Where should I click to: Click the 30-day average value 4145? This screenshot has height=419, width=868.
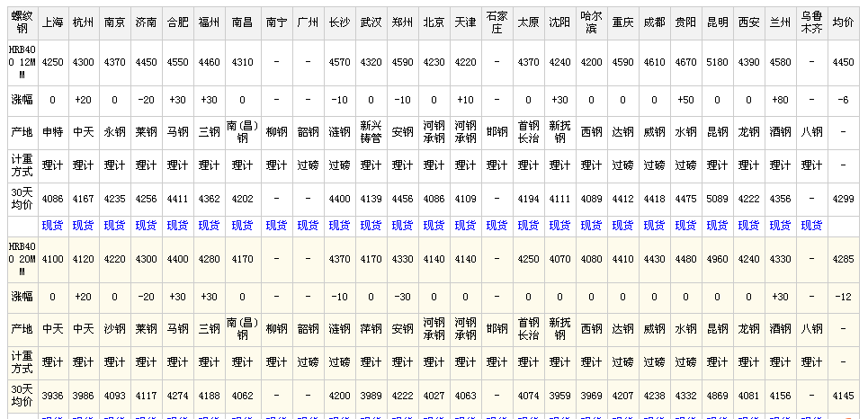[x=843, y=396]
